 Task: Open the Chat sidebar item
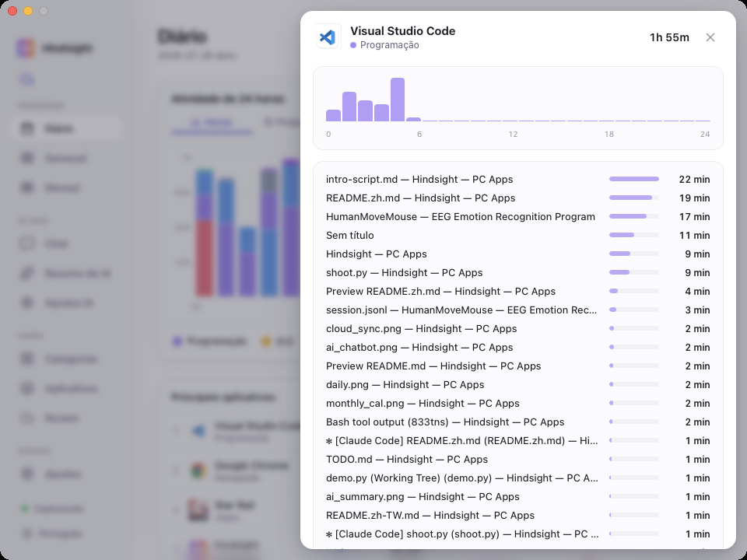[x=65, y=243]
